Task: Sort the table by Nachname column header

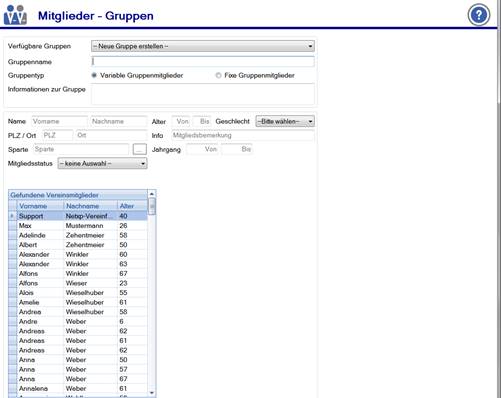Action: click(91, 206)
